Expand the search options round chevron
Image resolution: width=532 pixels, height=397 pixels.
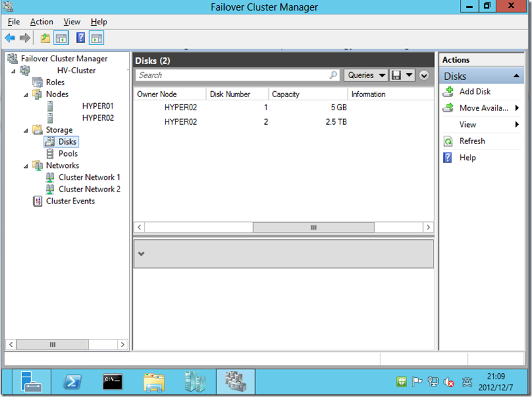(x=424, y=75)
